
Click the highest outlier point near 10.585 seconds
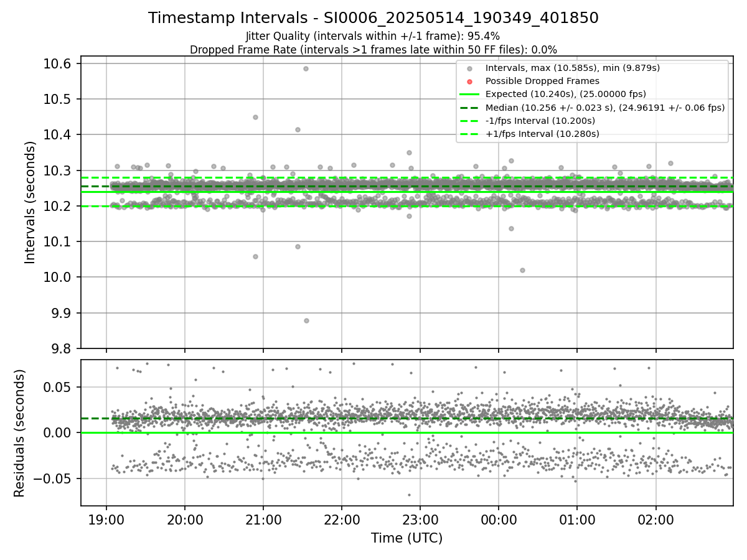(306, 68)
